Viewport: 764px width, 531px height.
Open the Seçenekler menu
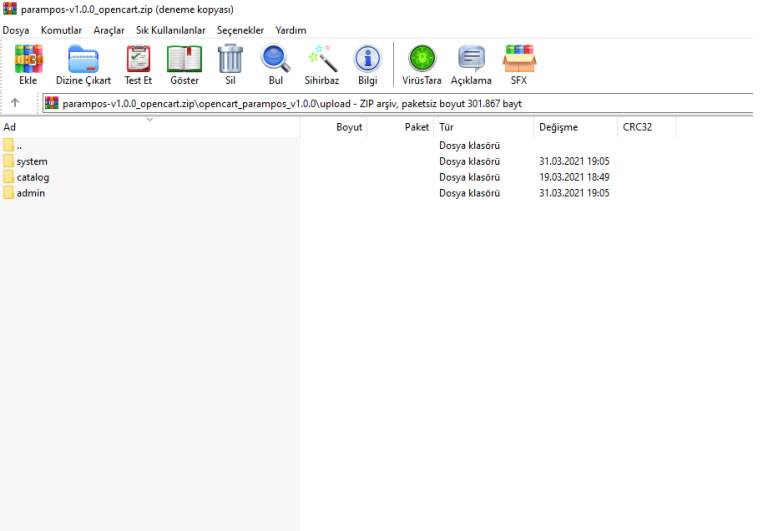[x=240, y=30]
